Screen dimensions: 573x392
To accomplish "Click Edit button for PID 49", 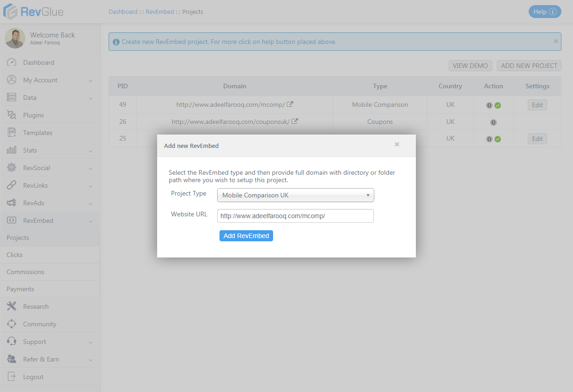I will click(537, 105).
